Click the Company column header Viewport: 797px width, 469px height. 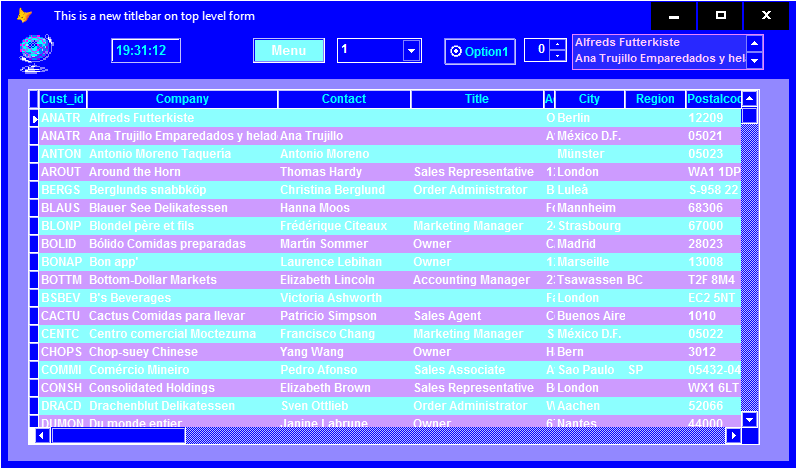coord(182,99)
